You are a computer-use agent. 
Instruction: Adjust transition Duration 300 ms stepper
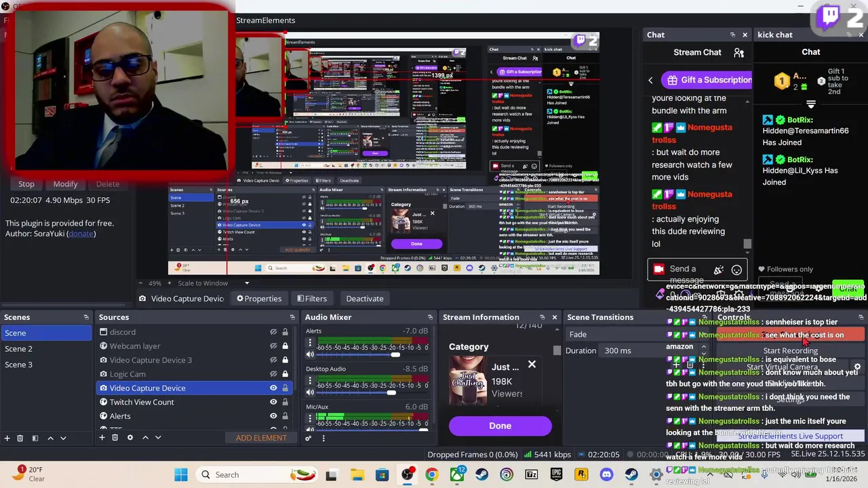click(703, 350)
